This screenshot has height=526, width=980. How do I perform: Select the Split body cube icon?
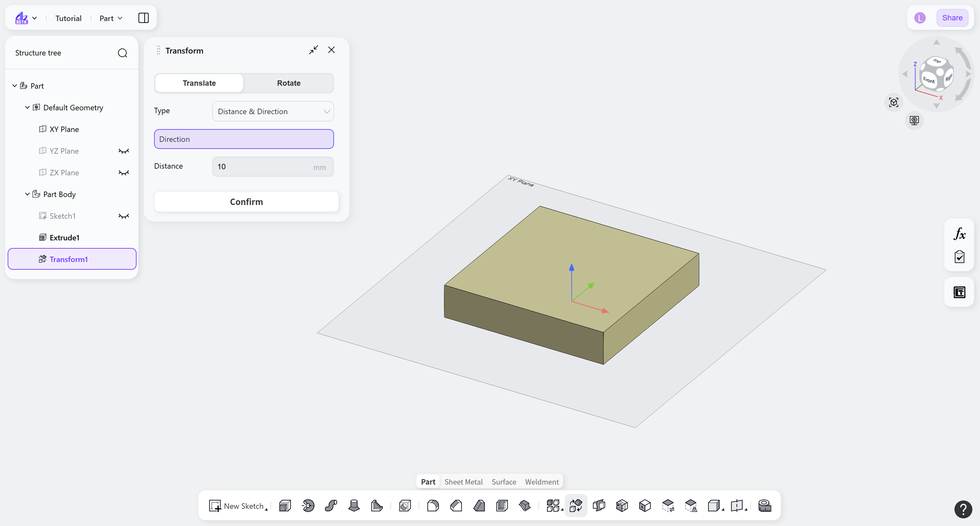pos(622,506)
